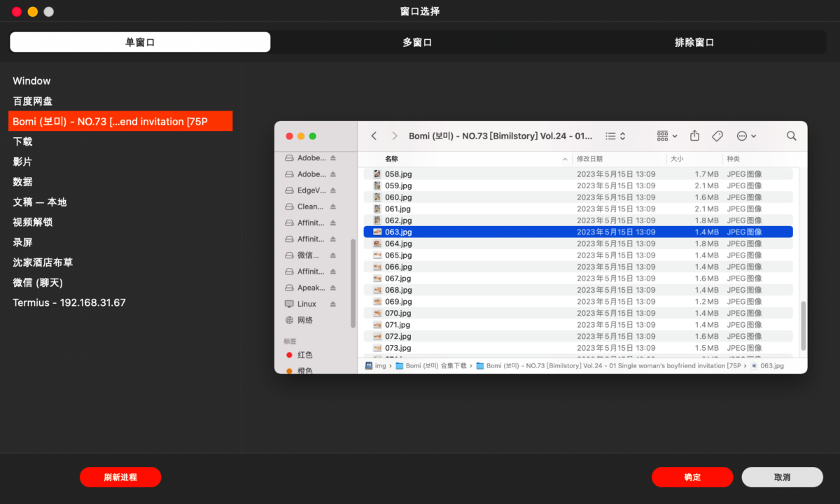Go back in the previewed Finder window
Image resolution: width=840 pixels, height=504 pixels.
pyautogui.click(x=374, y=136)
